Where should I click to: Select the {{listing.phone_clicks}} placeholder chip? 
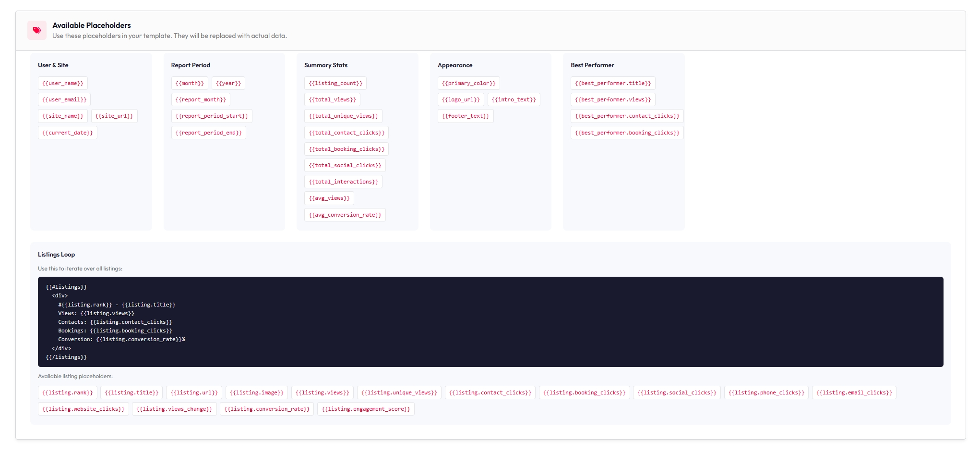[766, 392]
